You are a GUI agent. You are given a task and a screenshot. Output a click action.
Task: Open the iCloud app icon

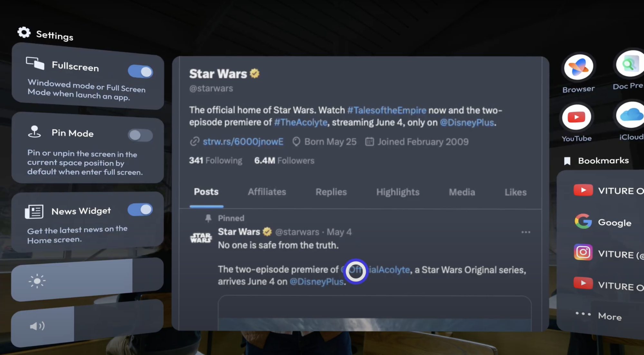pyautogui.click(x=630, y=115)
